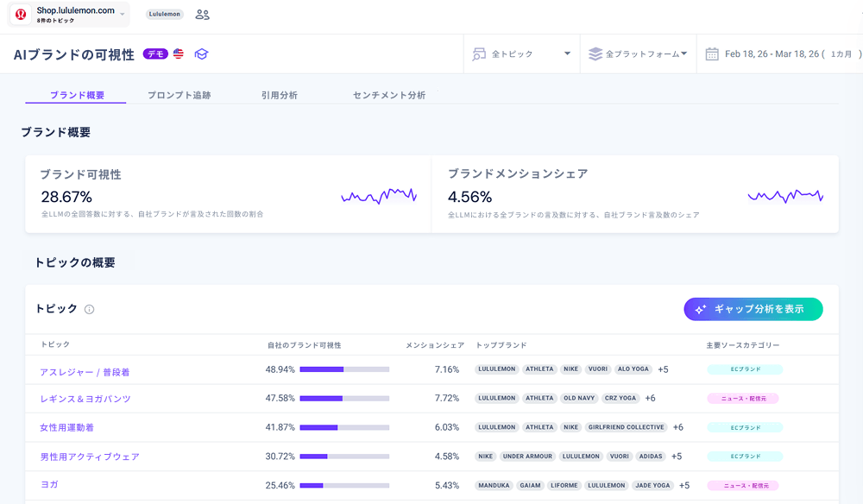Click the 25.46% visibility progress bar
Viewport: 863px width, 504px height.
(x=344, y=486)
